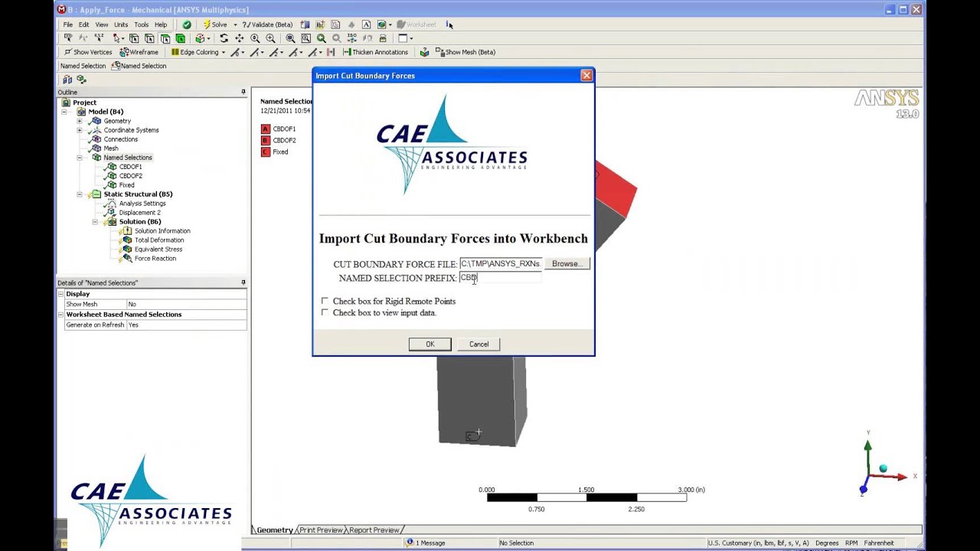Activate the Box Zoom tool
980x551 pixels.
pyautogui.click(x=270, y=38)
